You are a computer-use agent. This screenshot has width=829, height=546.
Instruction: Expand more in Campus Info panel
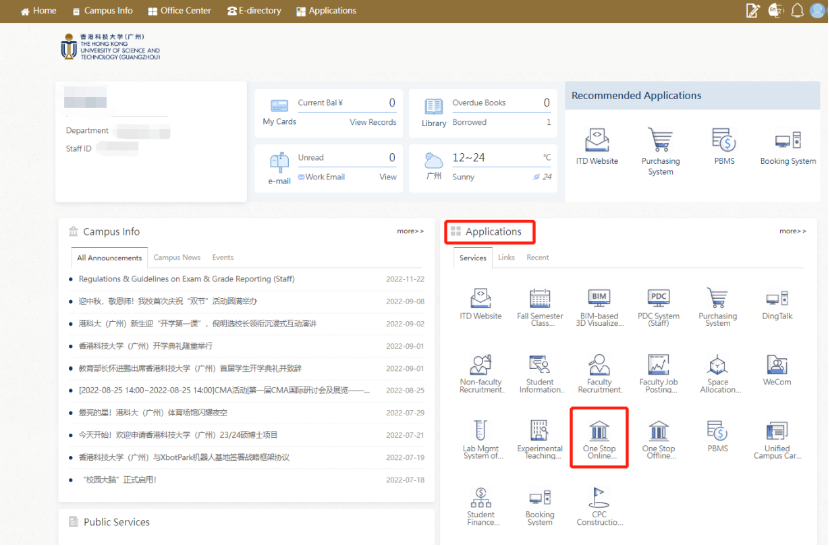(410, 231)
